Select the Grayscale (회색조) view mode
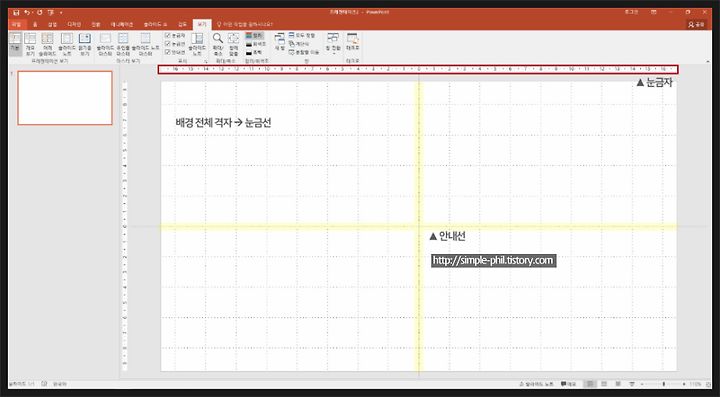This screenshot has width=720, height=397. [256, 44]
